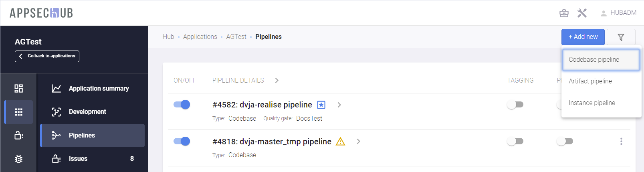Choose Codebase pipeline from the menu
The width and height of the screenshot is (644, 172).
tap(594, 60)
